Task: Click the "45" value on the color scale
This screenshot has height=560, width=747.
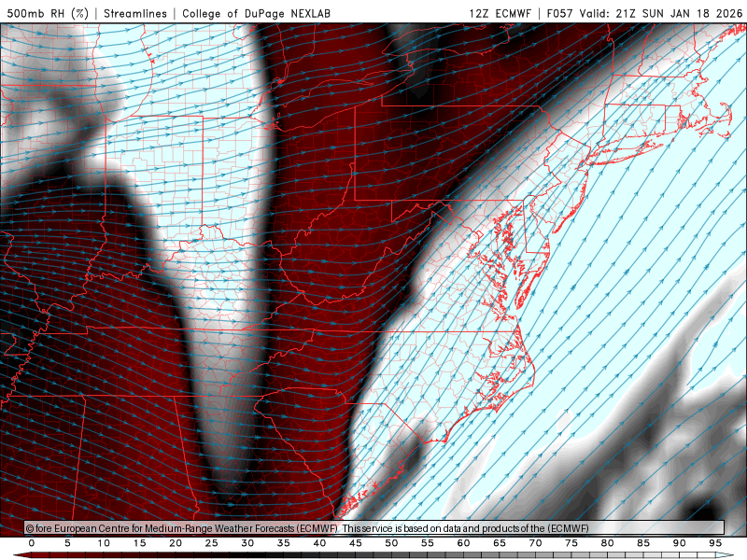Action: (356, 543)
